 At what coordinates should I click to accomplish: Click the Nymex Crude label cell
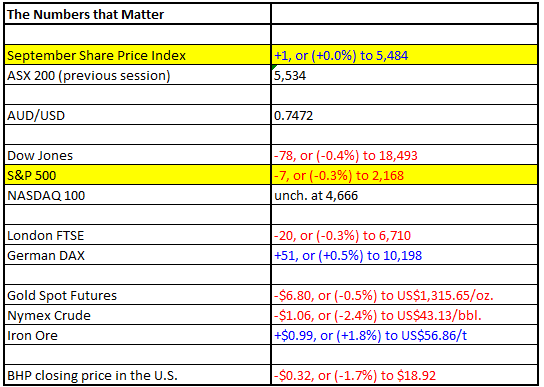pyautogui.click(x=137, y=315)
